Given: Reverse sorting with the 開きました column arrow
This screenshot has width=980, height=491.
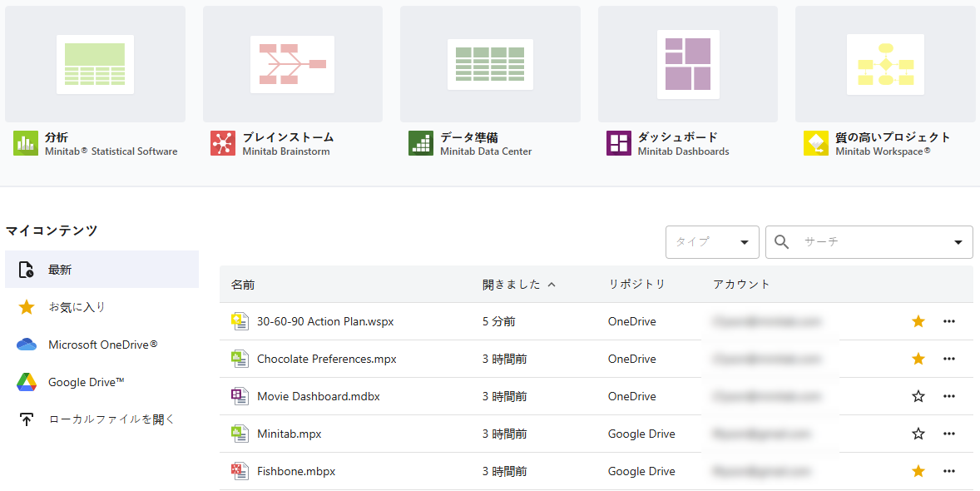Looking at the screenshot, I should coord(552,284).
